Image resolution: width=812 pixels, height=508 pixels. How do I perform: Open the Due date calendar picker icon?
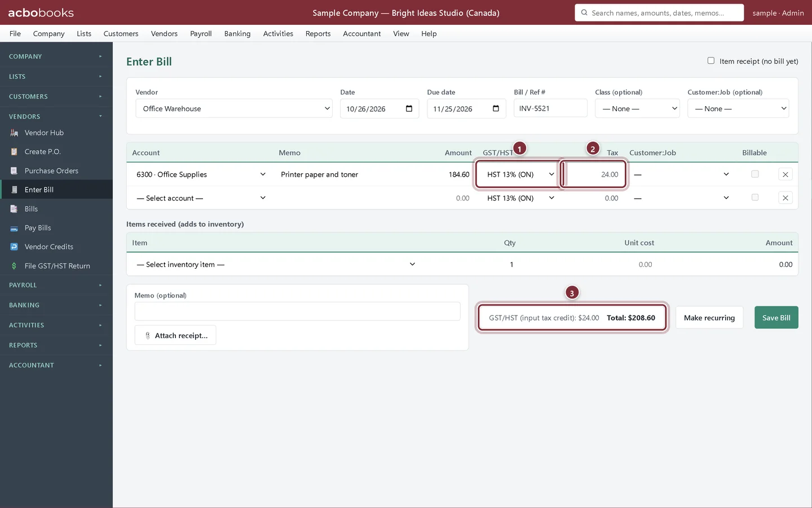coord(496,108)
